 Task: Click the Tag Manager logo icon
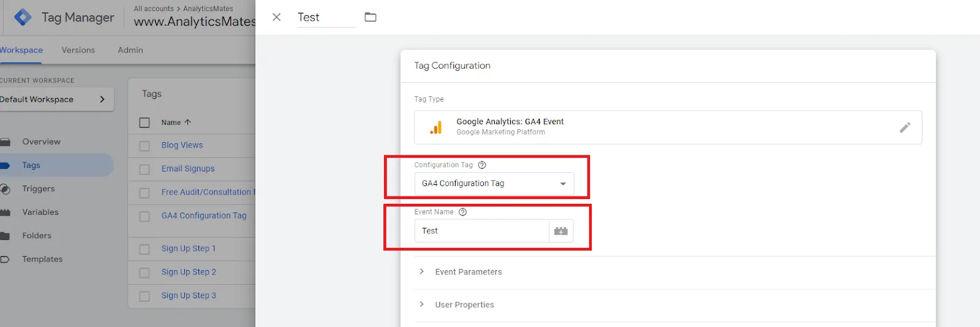[x=23, y=17]
